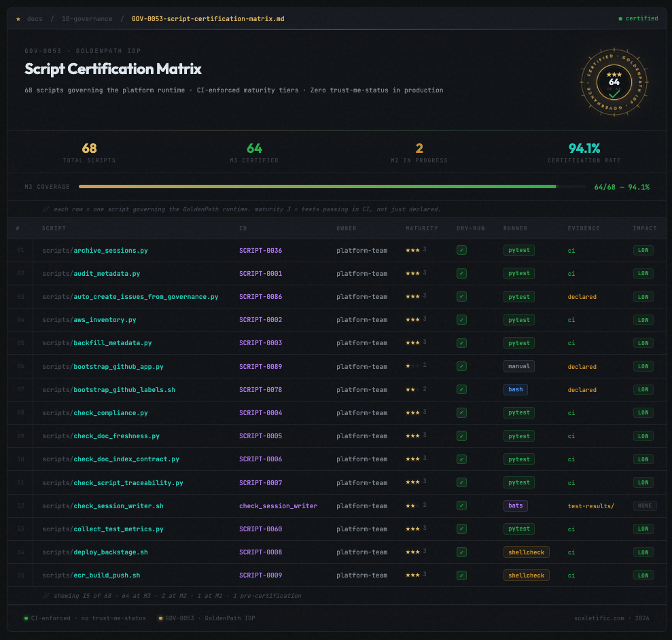The width and height of the screenshot is (672, 640).
Task: Open the SCRIPT-0086 ID link
Action: click(x=260, y=297)
